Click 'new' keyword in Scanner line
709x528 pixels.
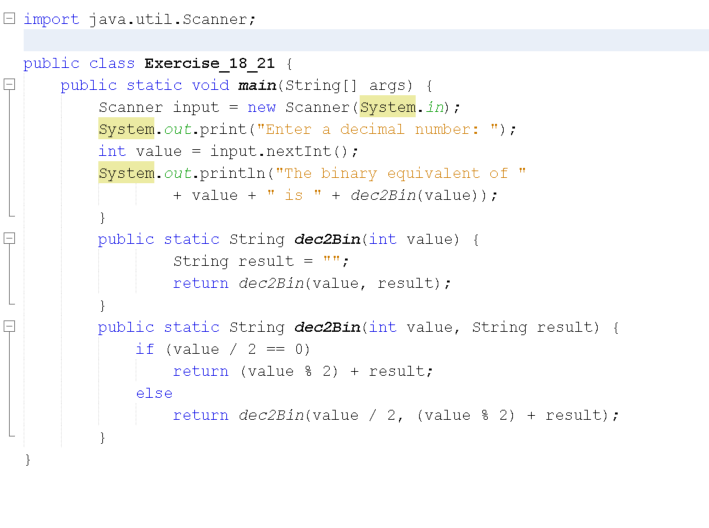[261, 107]
